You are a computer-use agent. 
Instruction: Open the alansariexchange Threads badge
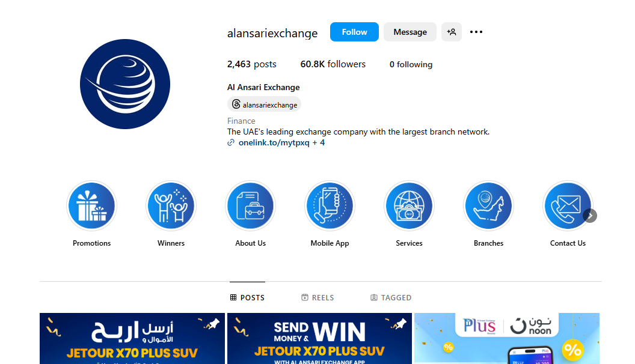[x=264, y=105]
